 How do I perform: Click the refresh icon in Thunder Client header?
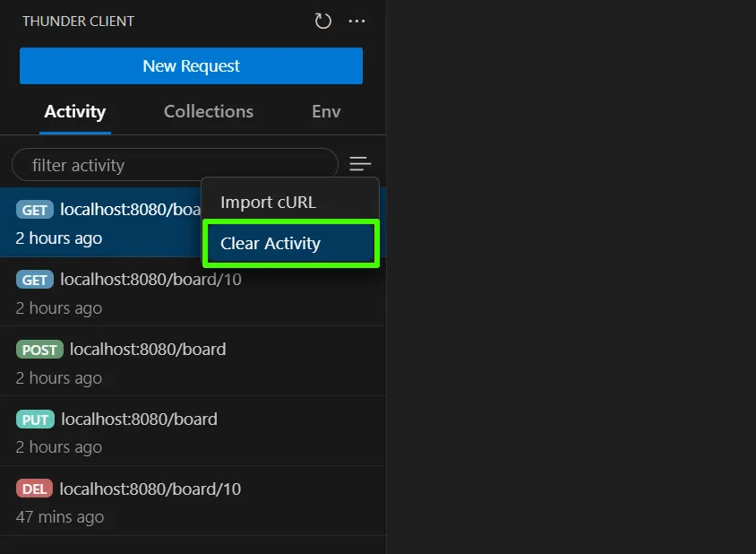322,21
